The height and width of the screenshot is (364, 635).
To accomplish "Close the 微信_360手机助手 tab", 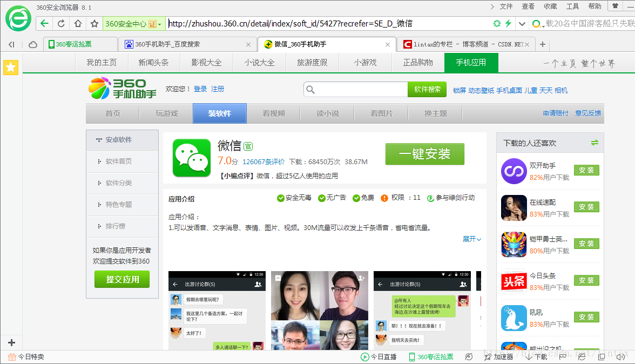I will (388, 44).
